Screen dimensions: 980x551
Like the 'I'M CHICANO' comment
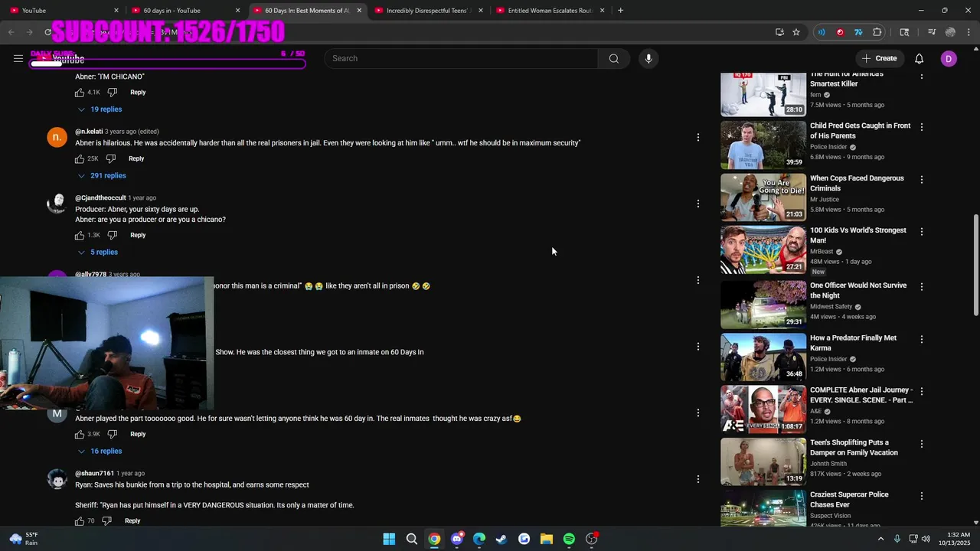[x=80, y=92]
